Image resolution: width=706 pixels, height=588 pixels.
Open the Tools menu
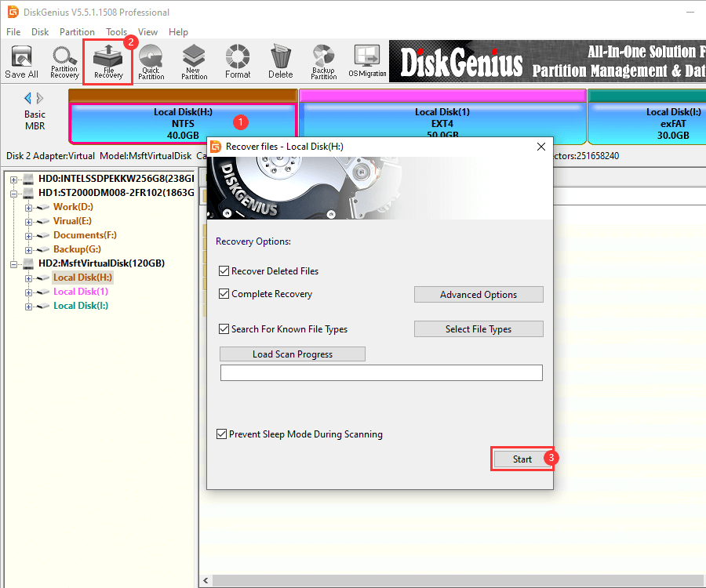click(117, 32)
